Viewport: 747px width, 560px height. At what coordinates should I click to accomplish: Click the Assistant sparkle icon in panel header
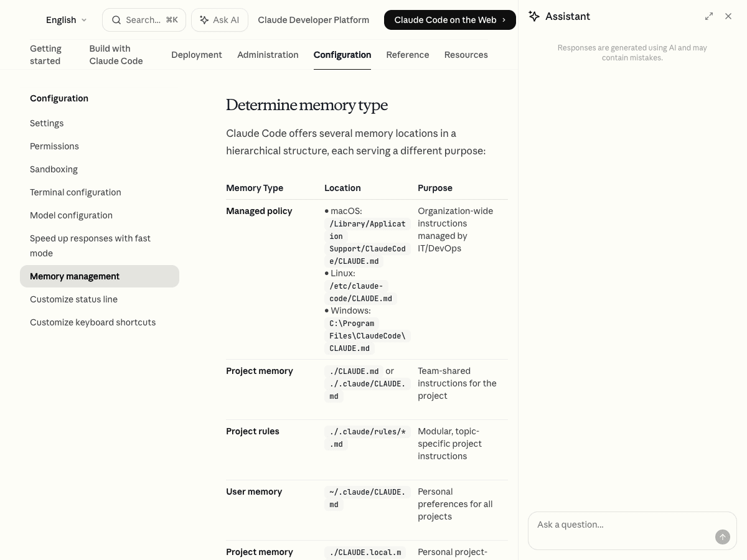[x=534, y=16]
